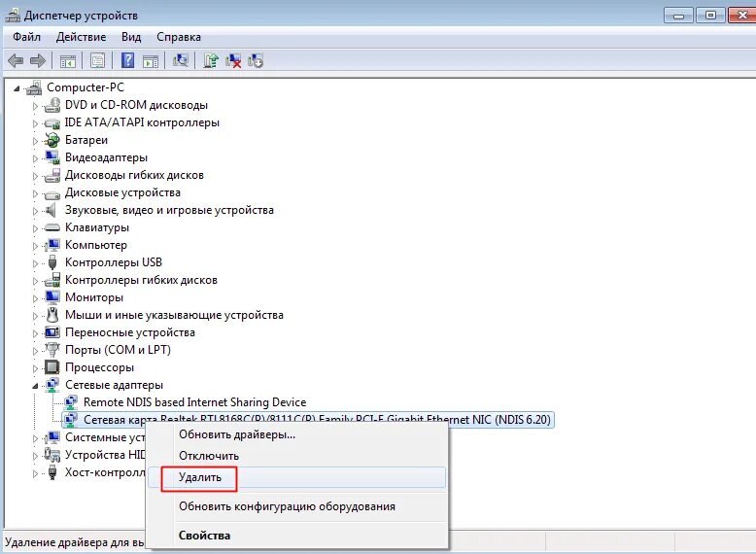Select Звуковые, видео и игровые устройства
Image resolution: width=756 pixels, height=554 pixels.
coord(169,210)
